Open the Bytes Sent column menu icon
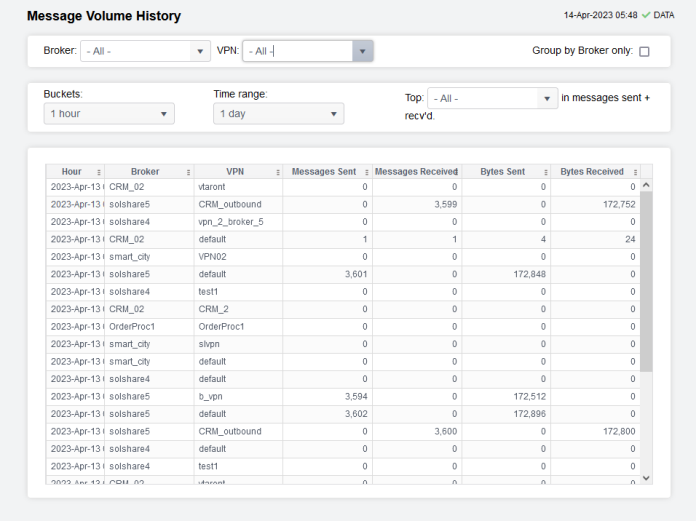696x521 pixels. click(545, 172)
